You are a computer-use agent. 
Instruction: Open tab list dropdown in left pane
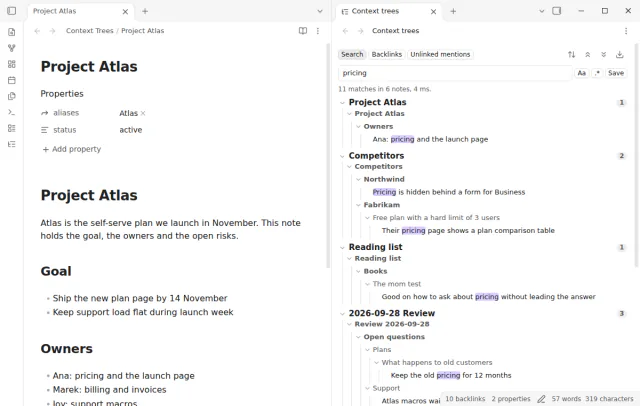(x=320, y=11)
